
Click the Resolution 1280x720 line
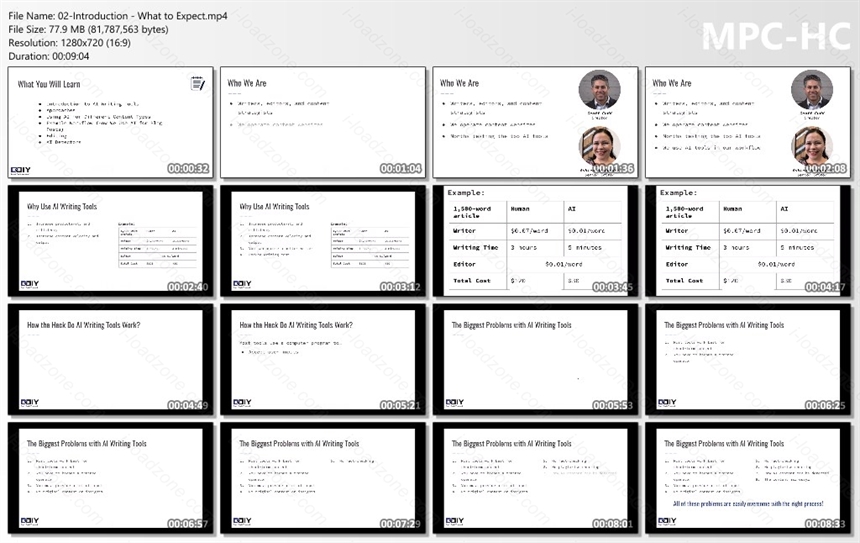pos(69,43)
